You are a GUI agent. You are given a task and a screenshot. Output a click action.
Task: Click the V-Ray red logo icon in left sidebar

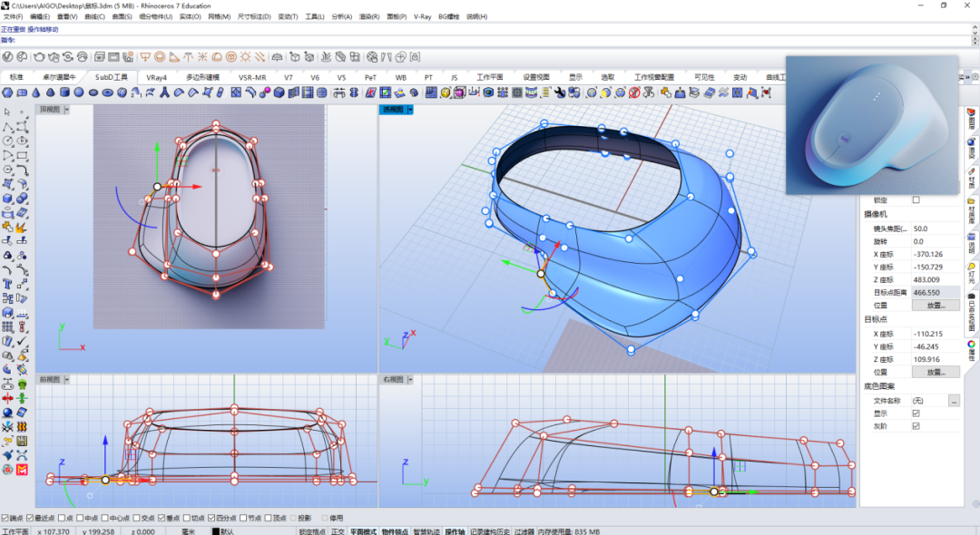22,470
